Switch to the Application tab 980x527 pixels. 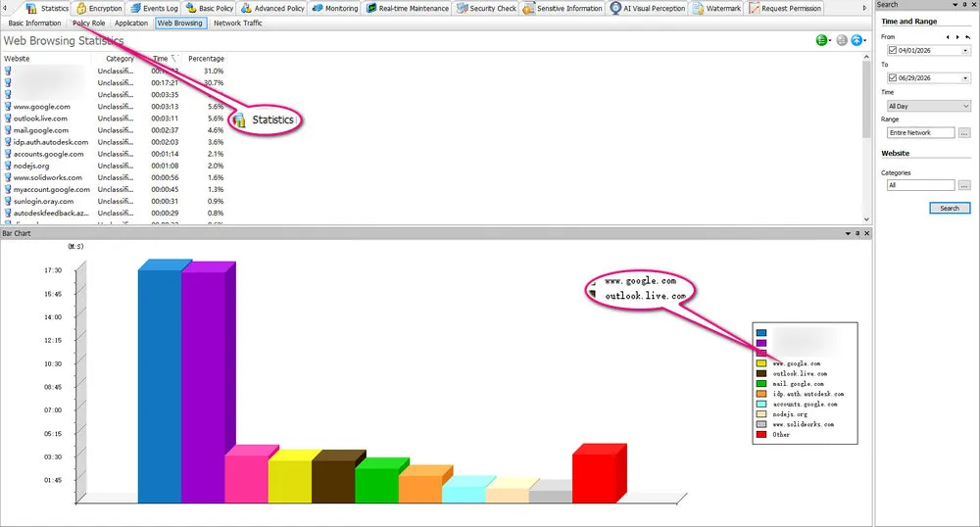[131, 24]
